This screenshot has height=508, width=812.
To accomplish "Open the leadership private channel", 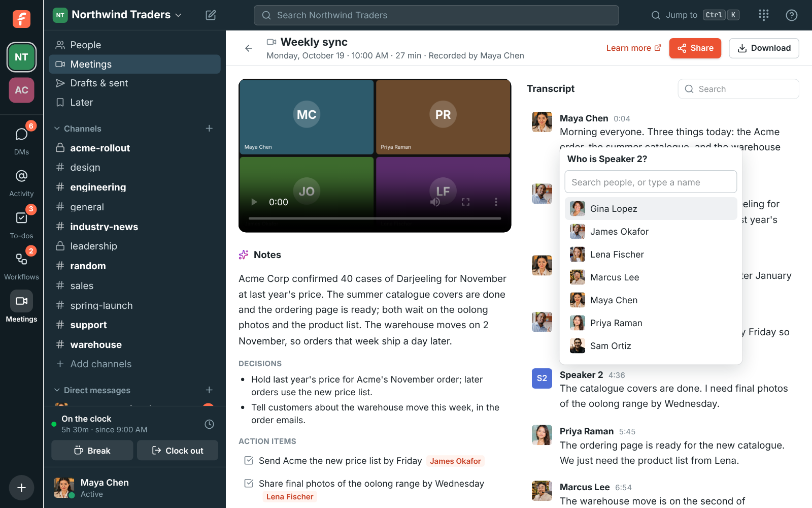I will 134,246.
